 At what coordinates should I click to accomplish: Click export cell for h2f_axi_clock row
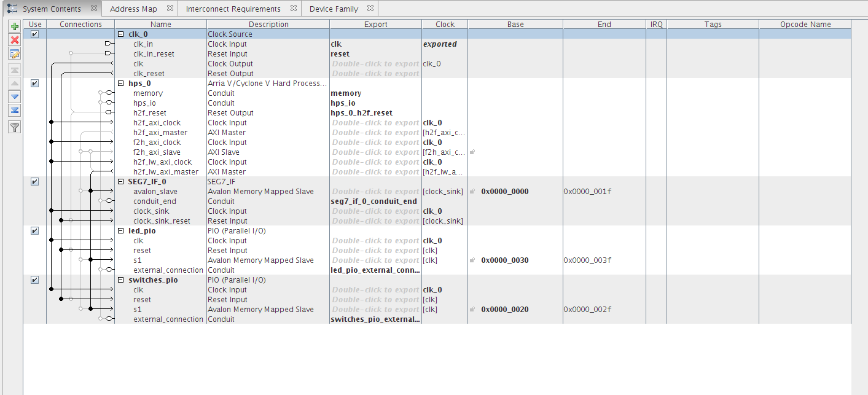click(x=375, y=123)
